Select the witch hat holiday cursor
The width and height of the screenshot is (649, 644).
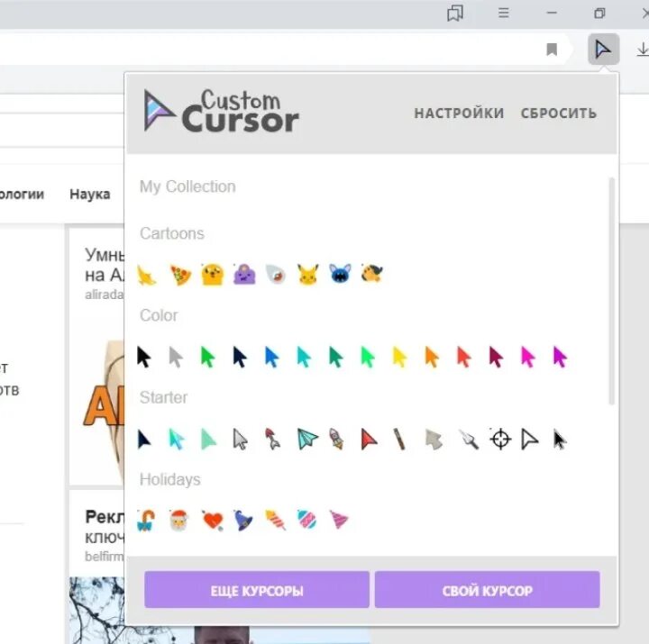click(x=243, y=521)
